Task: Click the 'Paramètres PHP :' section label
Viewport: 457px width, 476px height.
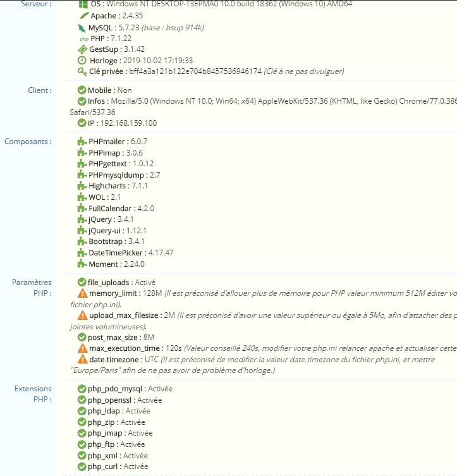Action: [x=32, y=288]
